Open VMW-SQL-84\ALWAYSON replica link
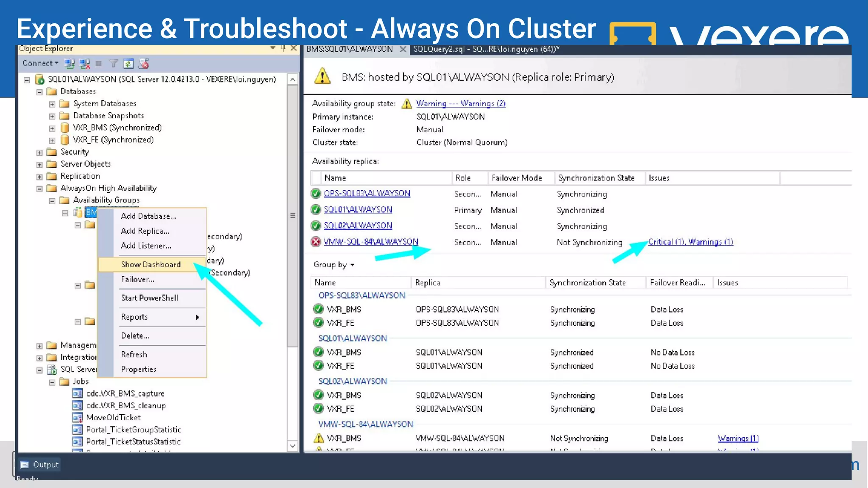Image resolution: width=868 pixels, height=488 pixels. click(371, 242)
